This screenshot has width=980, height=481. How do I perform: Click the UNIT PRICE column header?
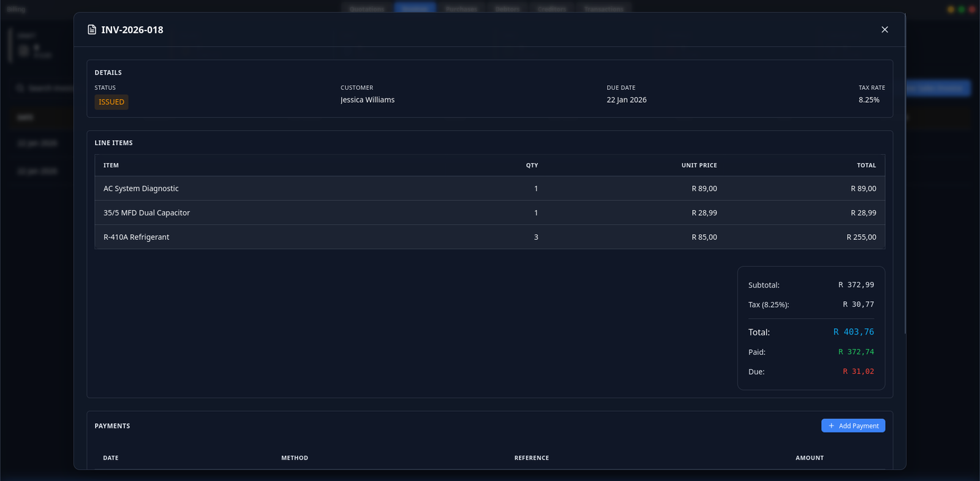699,165
